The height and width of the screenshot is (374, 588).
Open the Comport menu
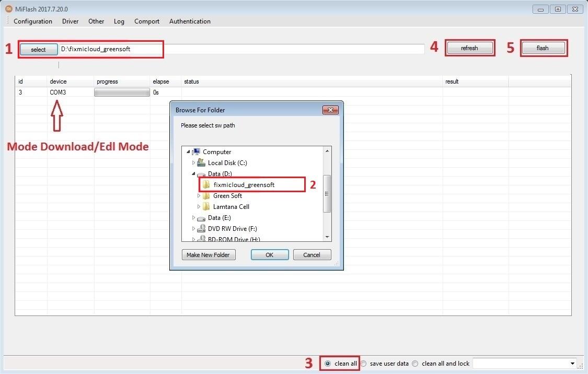pos(147,21)
